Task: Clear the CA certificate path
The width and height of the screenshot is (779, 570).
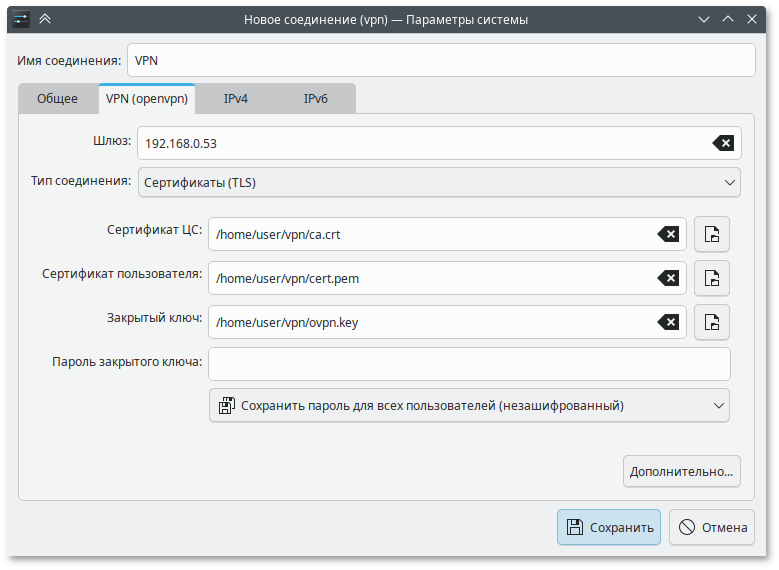Action: pyautogui.click(x=668, y=234)
